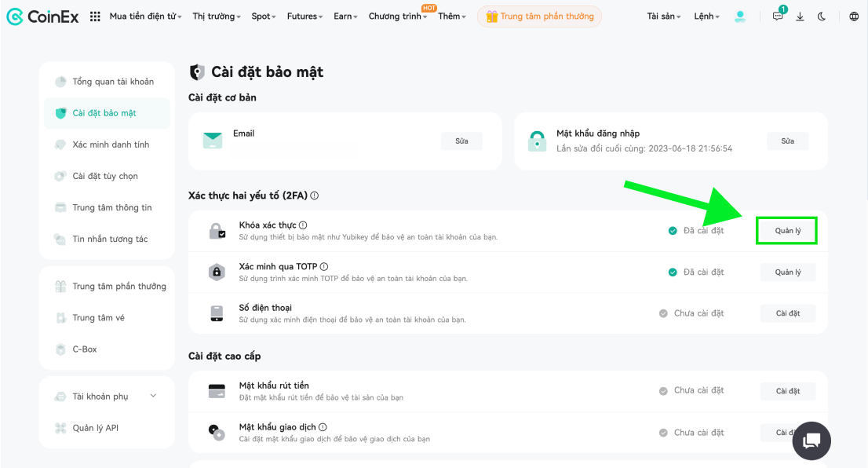868x468 pixels.
Task: Open the Thị trường dropdown menu
Action: [x=217, y=16]
